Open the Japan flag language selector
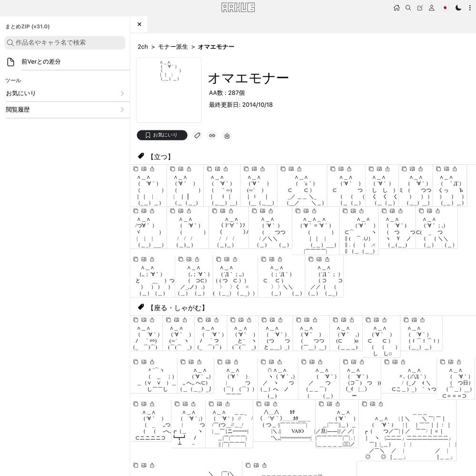Viewport: 476px width, 476px height. [x=445, y=8]
